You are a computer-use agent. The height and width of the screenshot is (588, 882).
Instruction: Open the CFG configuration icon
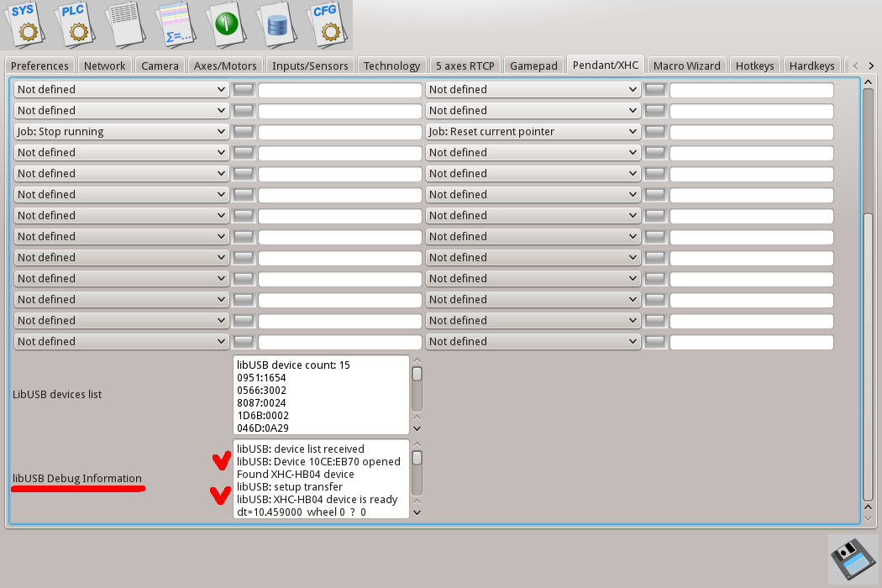tap(324, 24)
